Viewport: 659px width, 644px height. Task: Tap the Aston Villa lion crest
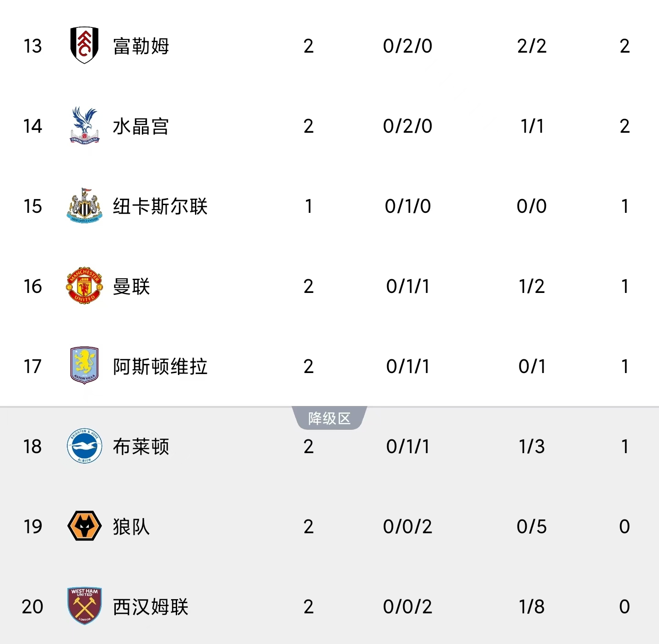84,366
